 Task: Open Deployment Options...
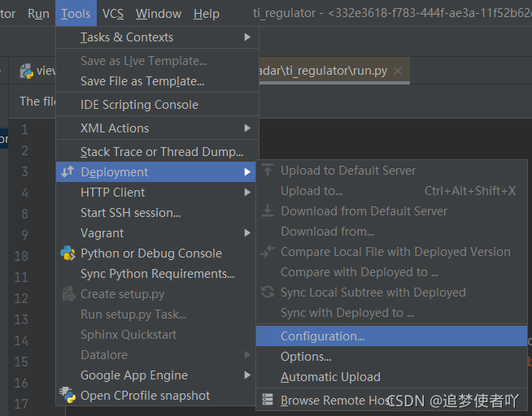[391, 357]
